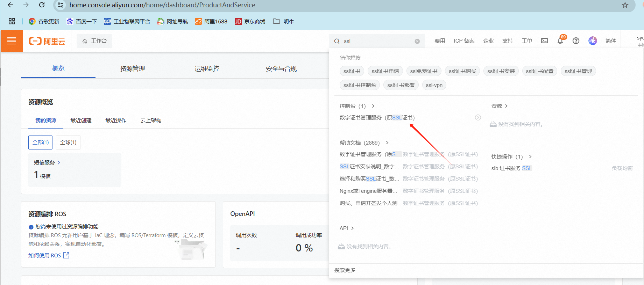The width and height of the screenshot is (644, 285).
Task: Open the 支持 top menu
Action: pos(508,41)
